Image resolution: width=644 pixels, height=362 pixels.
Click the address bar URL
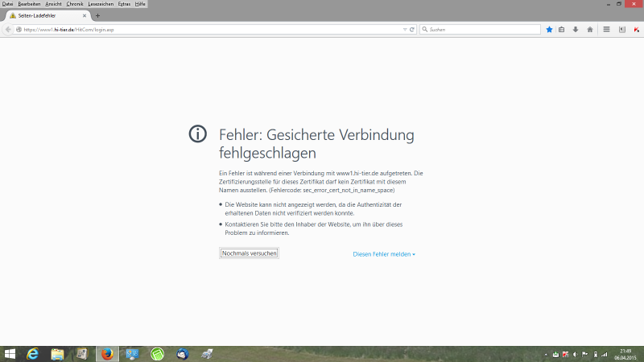pos(68,30)
